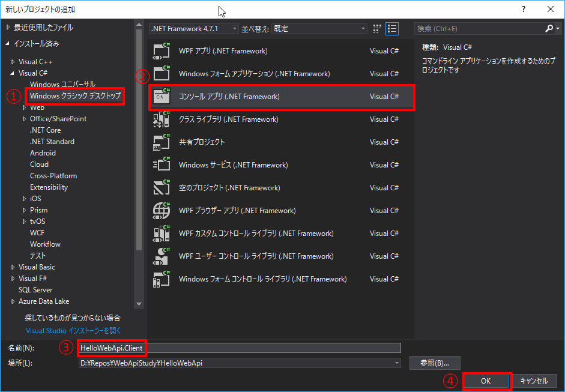Click the search magnifier icon

549,28
